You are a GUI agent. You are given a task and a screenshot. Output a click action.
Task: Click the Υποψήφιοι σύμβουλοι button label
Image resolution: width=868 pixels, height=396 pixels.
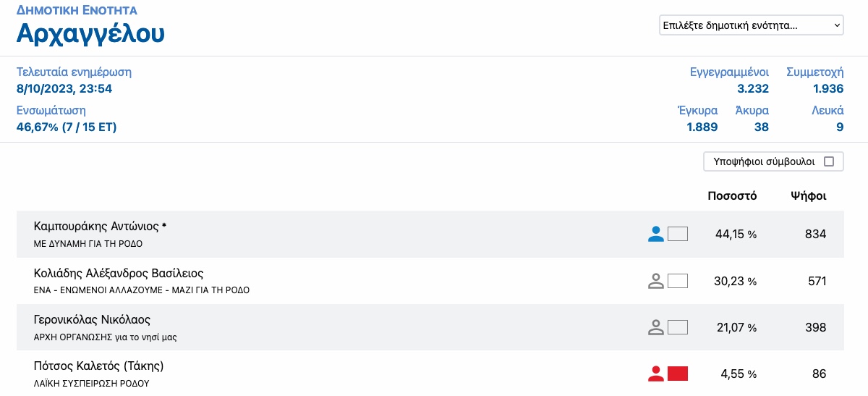click(764, 161)
